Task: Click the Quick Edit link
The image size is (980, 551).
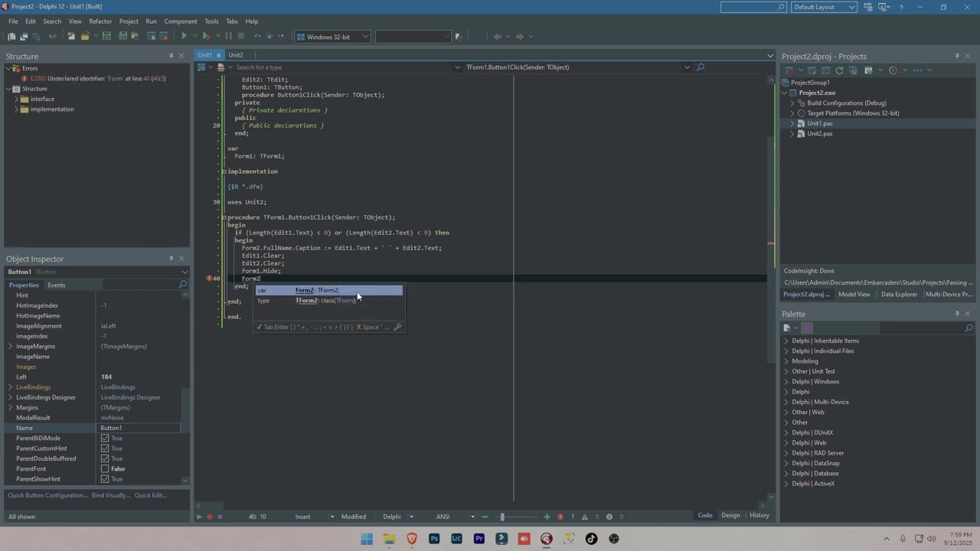Action: point(151,495)
